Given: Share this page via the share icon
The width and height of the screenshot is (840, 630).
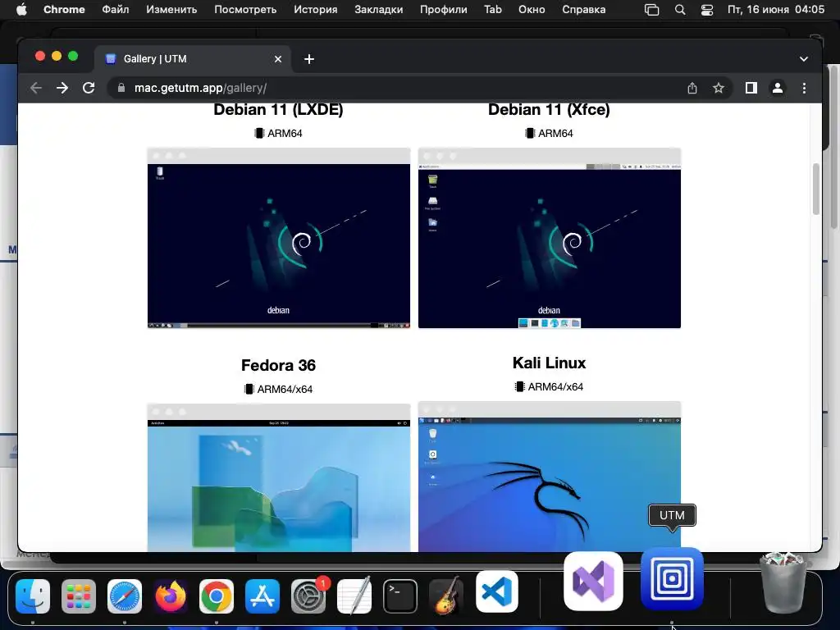Looking at the screenshot, I should coord(692,88).
